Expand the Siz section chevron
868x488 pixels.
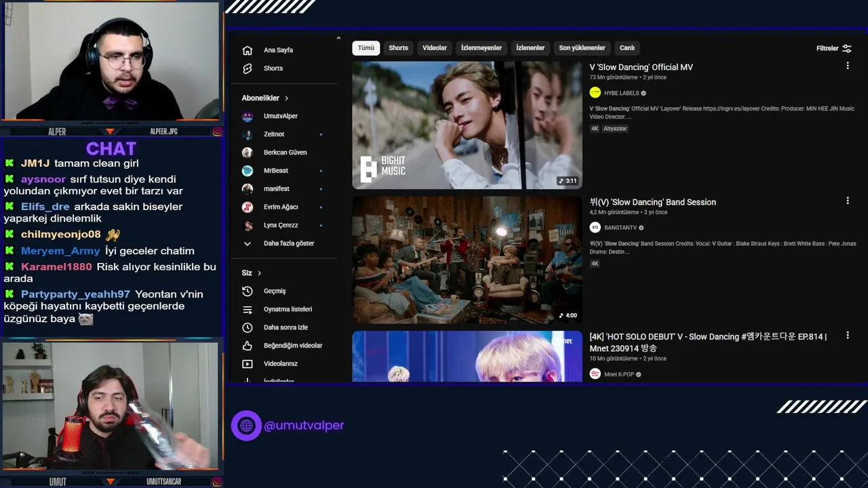pos(259,273)
